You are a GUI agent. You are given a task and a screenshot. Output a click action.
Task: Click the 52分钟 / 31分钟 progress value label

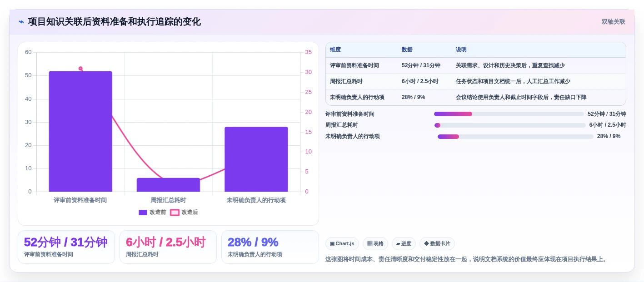click(607, 114)
